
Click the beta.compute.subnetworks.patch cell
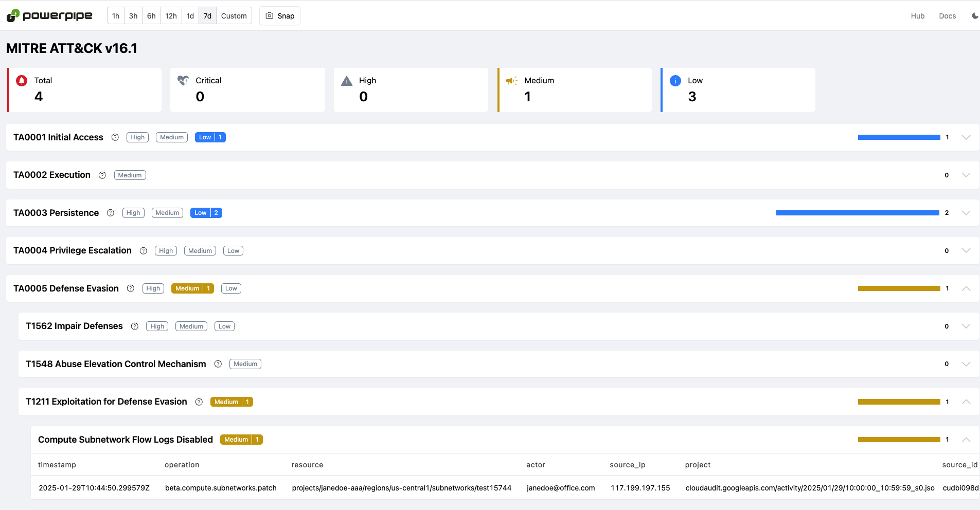221,488
